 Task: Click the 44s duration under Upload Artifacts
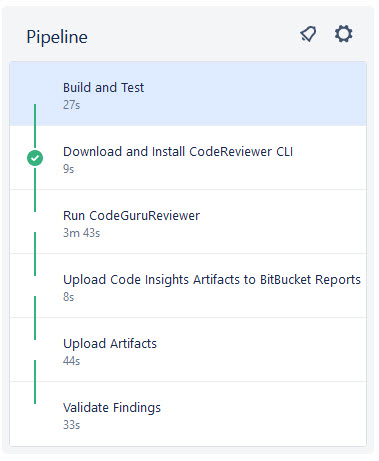(x=72, y=361)
